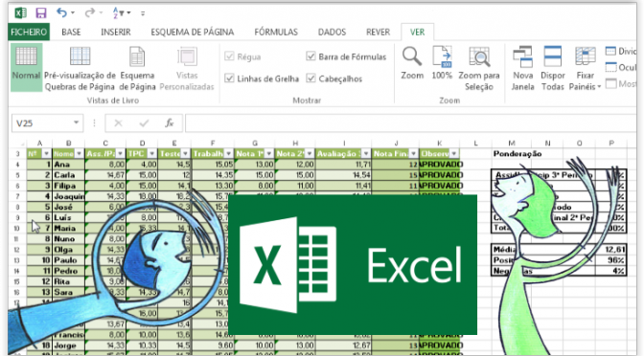Toggle the Linhas de Grelha checkbox

(230, 78)
